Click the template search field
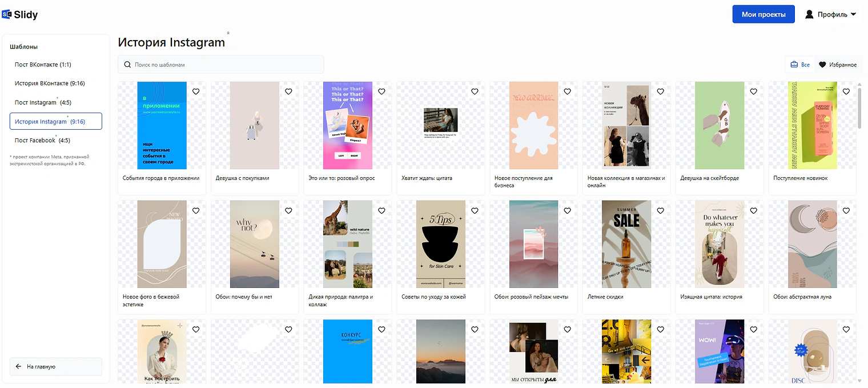868x388 pixels. point(221,65)
